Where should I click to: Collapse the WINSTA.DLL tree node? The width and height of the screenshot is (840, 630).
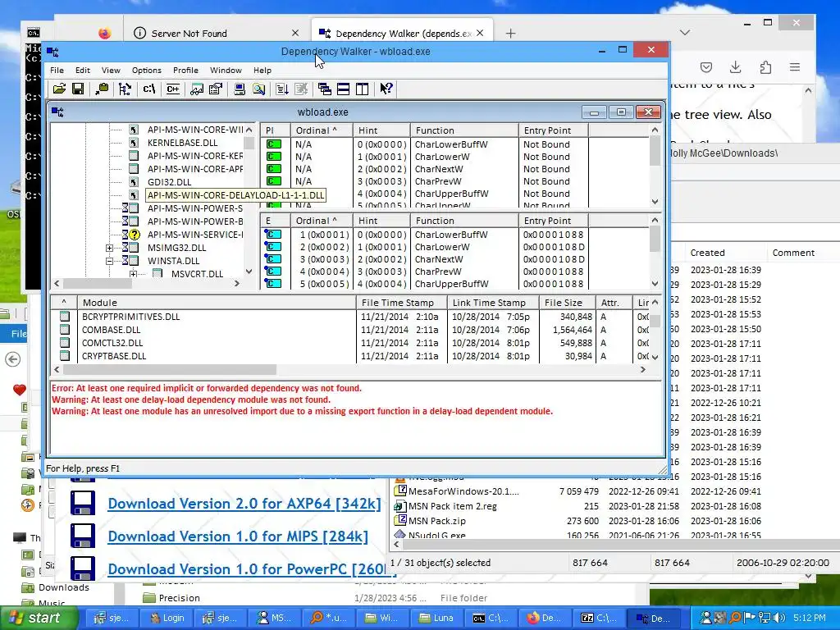click(x=109, y=261)
